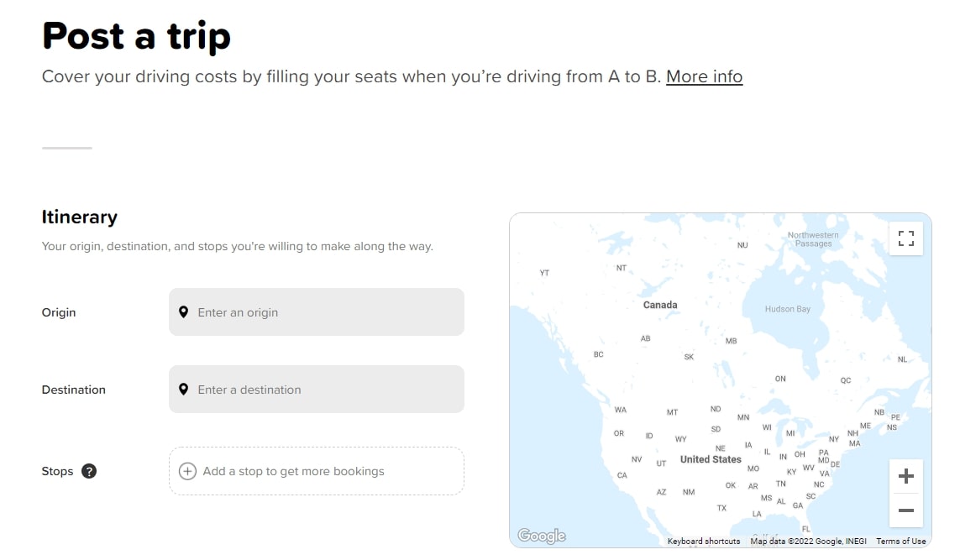Click the United States label on map
Screen dimensions: 960x560
[711, 459]
